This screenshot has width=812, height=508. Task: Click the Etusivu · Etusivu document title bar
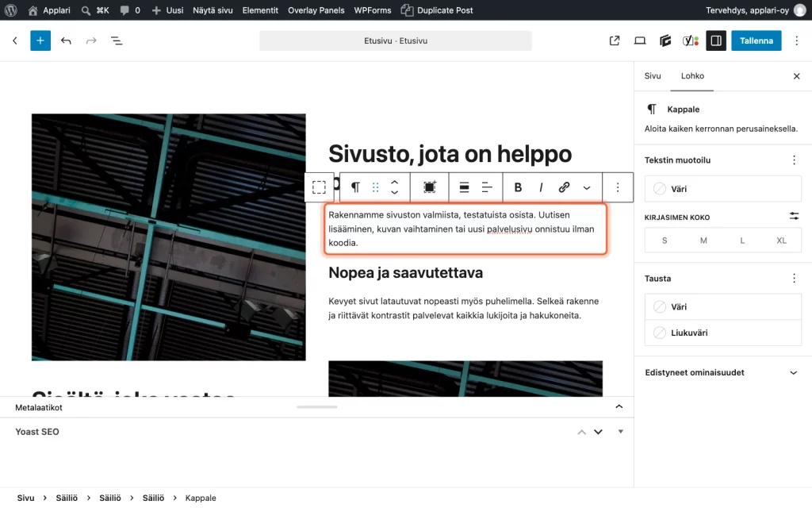tap(396, 40)
